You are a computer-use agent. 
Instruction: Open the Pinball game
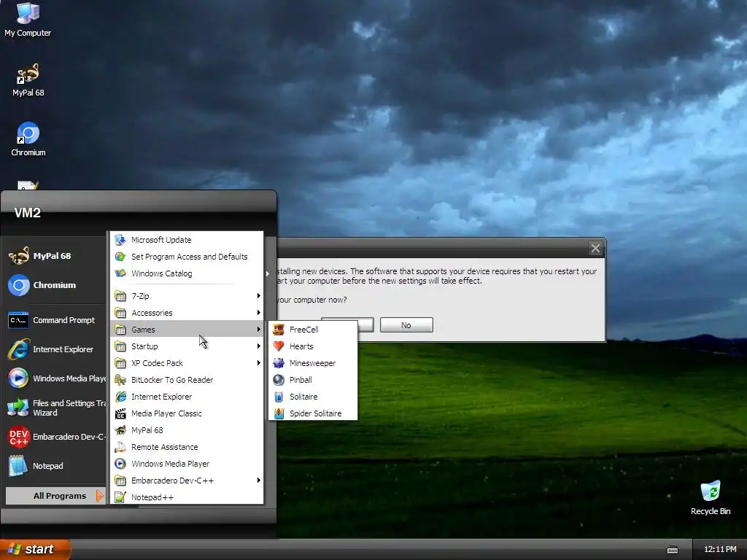point(313,380)
